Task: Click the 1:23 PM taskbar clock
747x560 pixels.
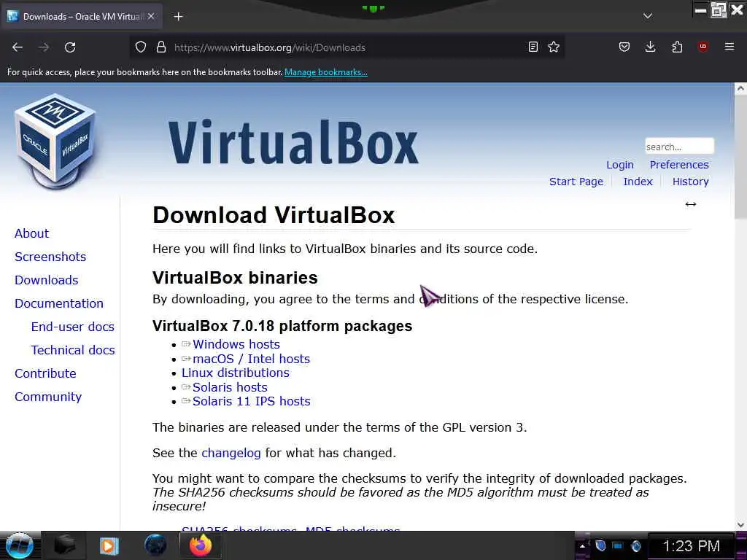Action: tap(691, 546)
